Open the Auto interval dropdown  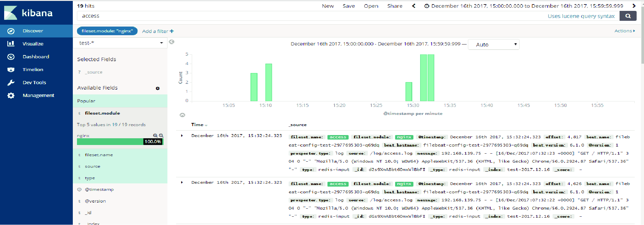(x=494, y=44)
